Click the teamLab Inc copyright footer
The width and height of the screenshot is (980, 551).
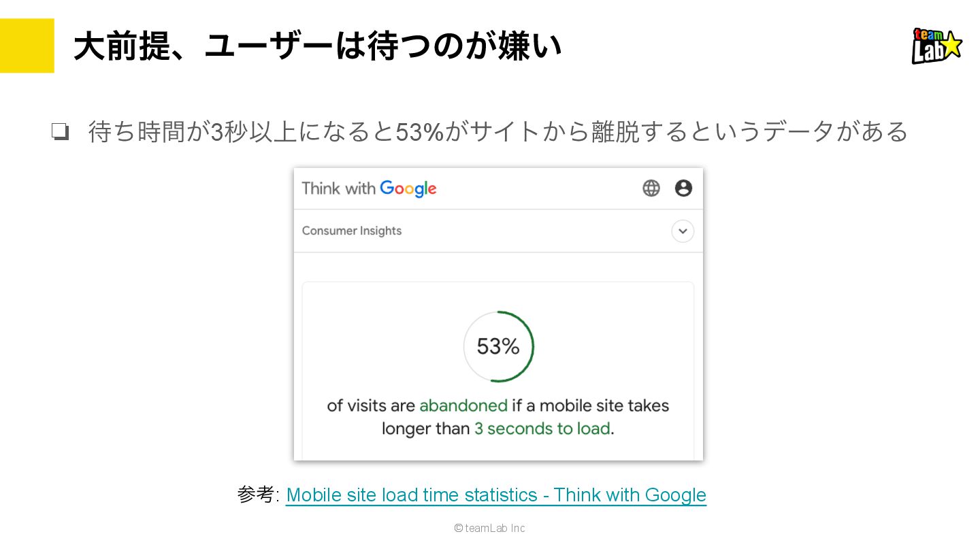[x=490, y=528]
